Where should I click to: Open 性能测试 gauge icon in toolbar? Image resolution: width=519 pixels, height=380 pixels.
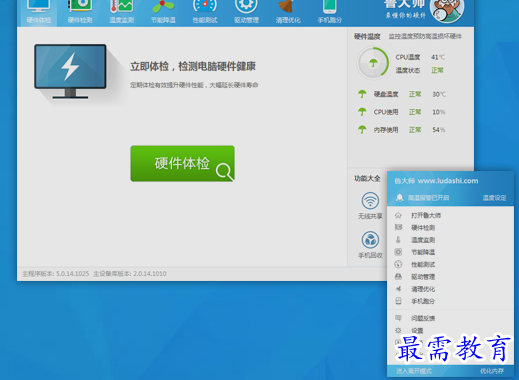(x=205, y=13)
